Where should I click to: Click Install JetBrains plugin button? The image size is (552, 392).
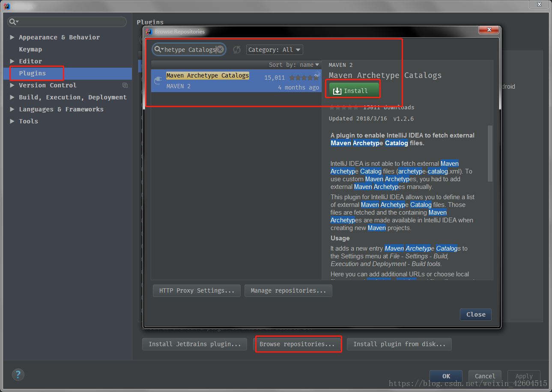pyautogui.click(x=194, y=344)
